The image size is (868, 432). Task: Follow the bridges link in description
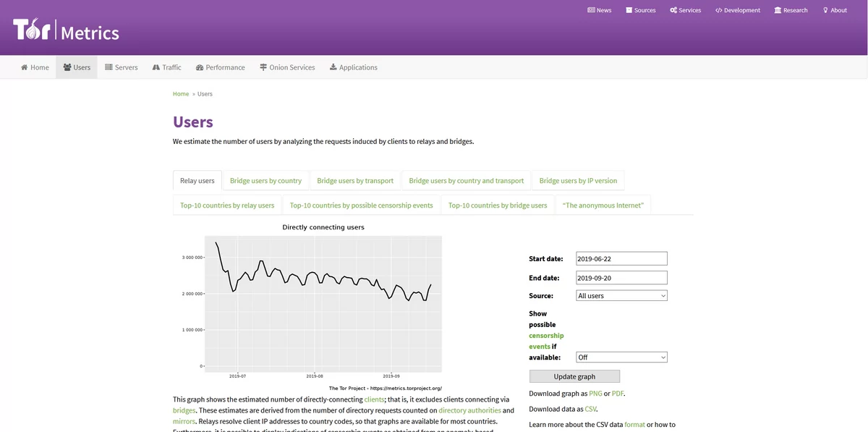(184, 410)
